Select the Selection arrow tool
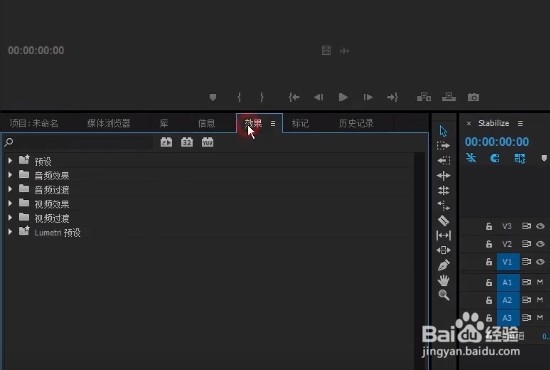 [x=443, y=131]
